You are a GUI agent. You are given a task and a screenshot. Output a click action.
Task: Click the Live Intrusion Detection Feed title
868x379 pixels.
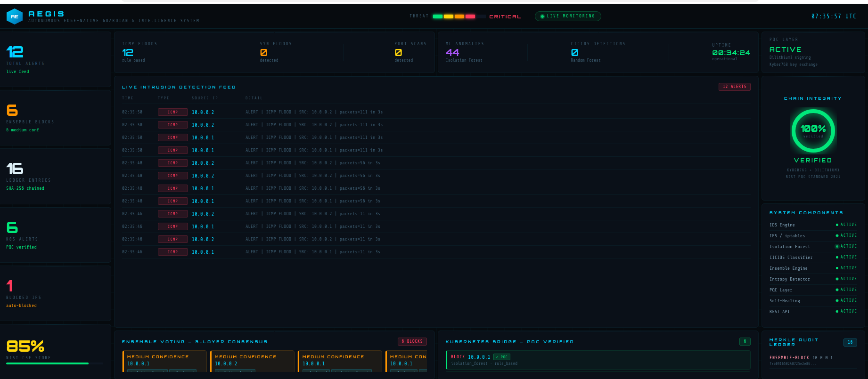click(179, 87)
